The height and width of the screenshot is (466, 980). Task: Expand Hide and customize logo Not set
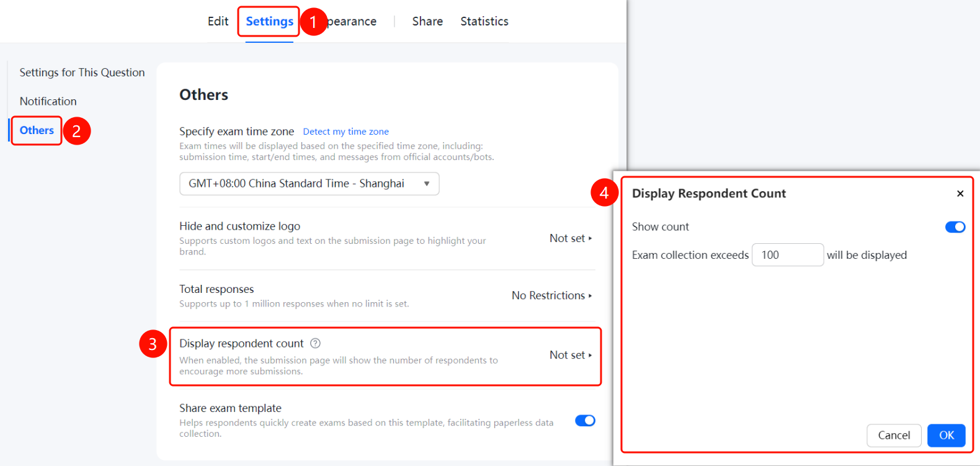pyautogui.click(x=571, y=238)
